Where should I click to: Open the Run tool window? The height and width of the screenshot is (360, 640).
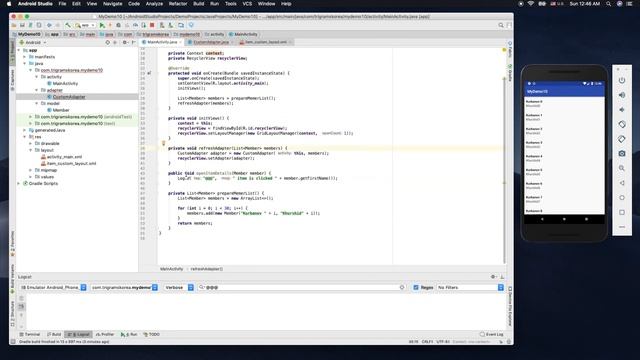coord(129,334)
